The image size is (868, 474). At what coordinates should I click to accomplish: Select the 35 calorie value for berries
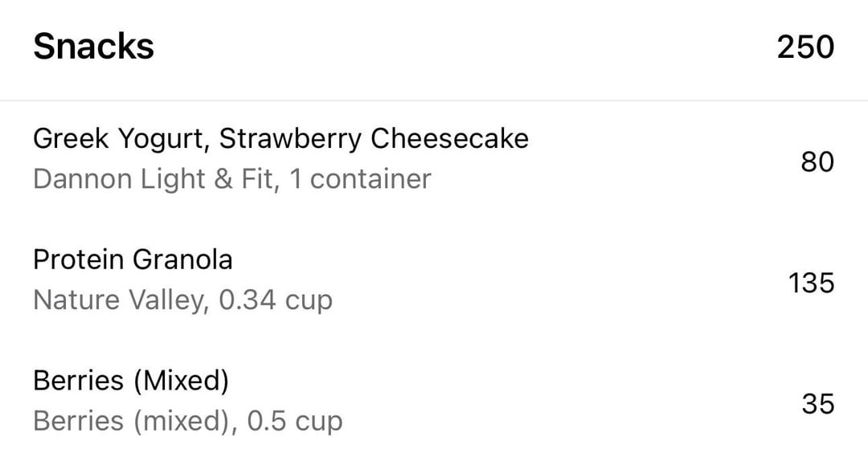point(817,404)
